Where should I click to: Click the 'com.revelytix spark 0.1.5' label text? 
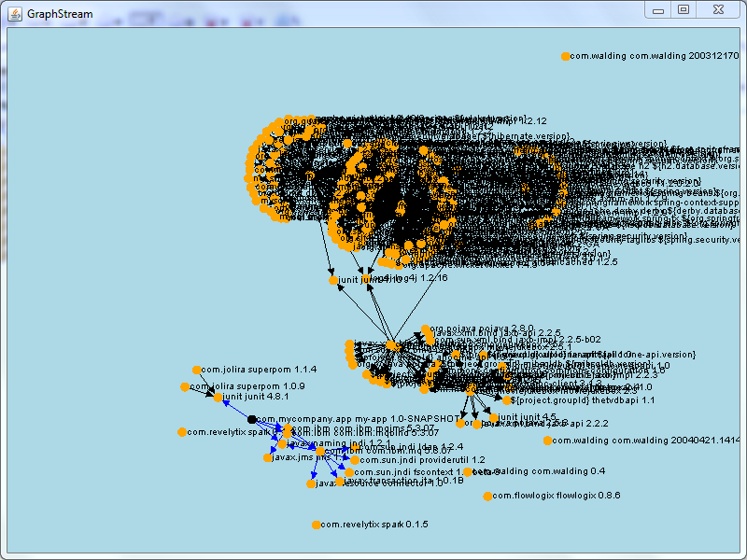374,525
